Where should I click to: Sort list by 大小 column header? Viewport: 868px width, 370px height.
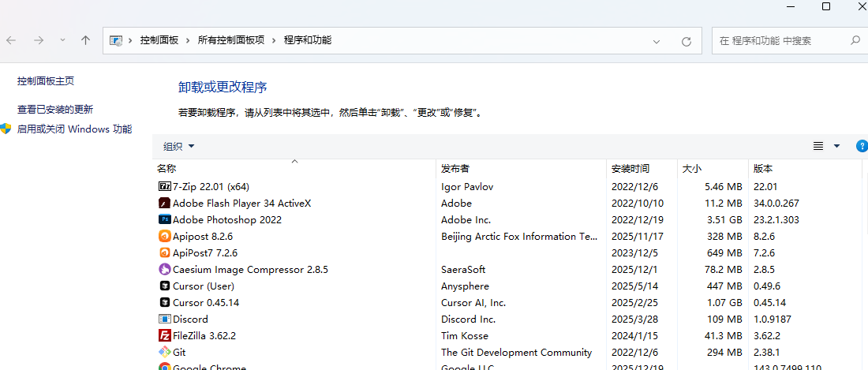(x=691, y=169)
